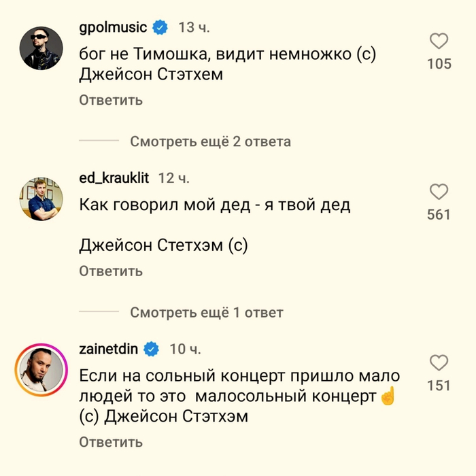View zainetdin's story via ringed avatar
This screenshot has height=476, width=476.
[39, 371]
